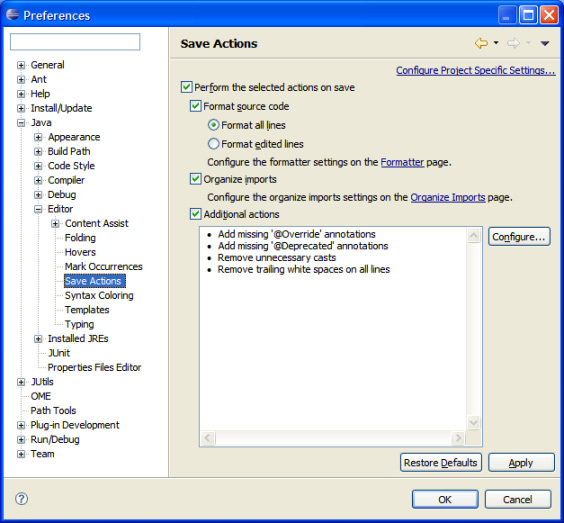Expand the Team tree node
This screenshot has width=564, height=523.
pos(21,454)
